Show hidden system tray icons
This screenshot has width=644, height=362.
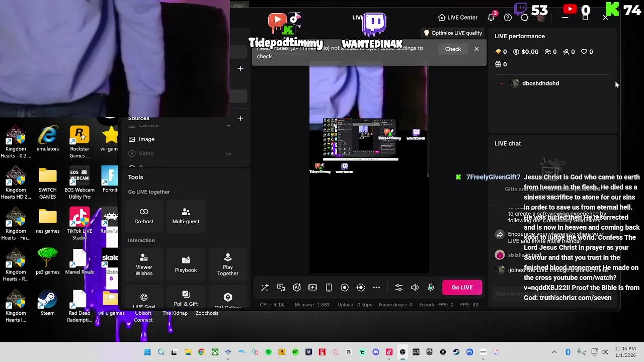554,352
